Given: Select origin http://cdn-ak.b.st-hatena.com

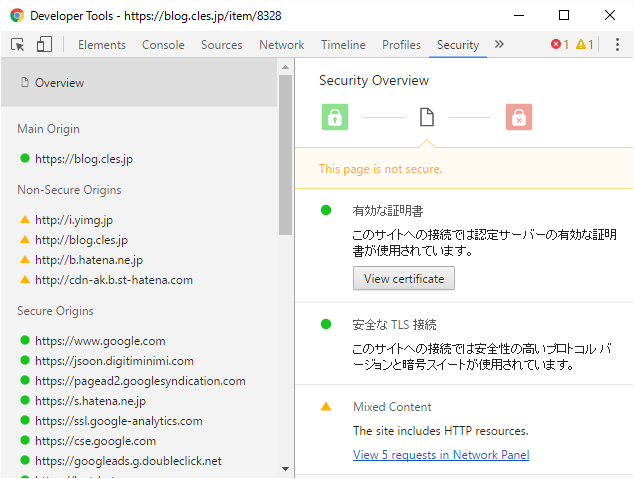Looking at the screenshot, I should click(x=113, y=280).
